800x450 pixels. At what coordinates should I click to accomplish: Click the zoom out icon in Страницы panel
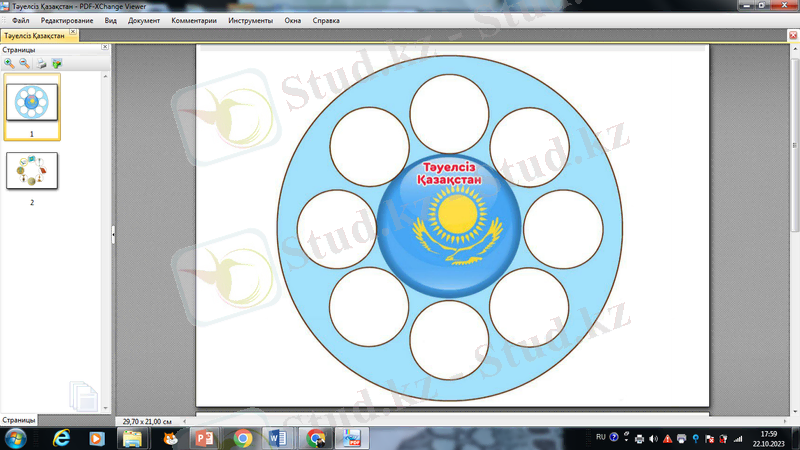pos(24,63)
